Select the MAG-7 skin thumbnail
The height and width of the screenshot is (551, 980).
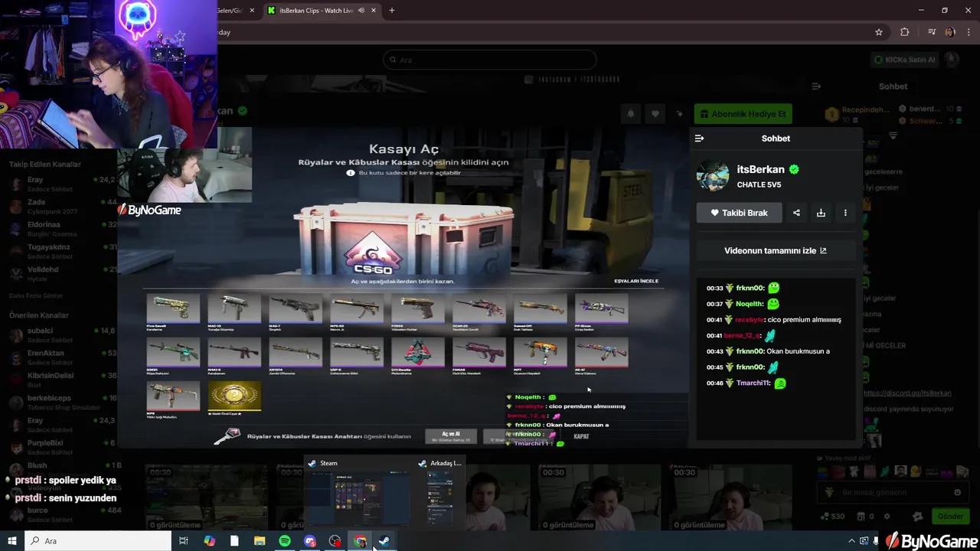tap(296, 309)
